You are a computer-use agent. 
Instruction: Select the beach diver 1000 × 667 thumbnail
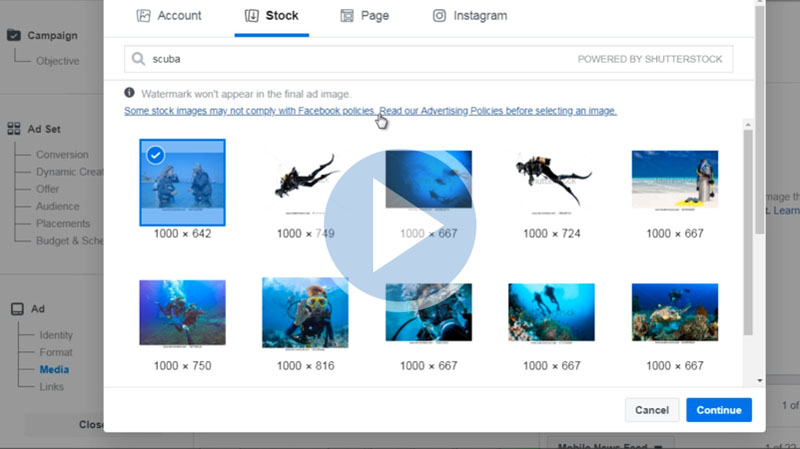point(674,180)
